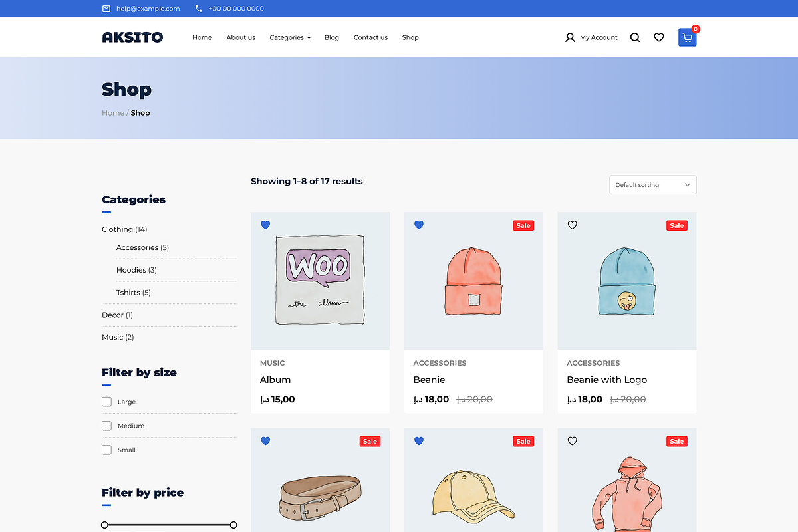Image resolution: width=798 pixels, height=532 pixels.
Task: Toggle wishlist heart on the Cap product
Action: (x=419, y=441)
